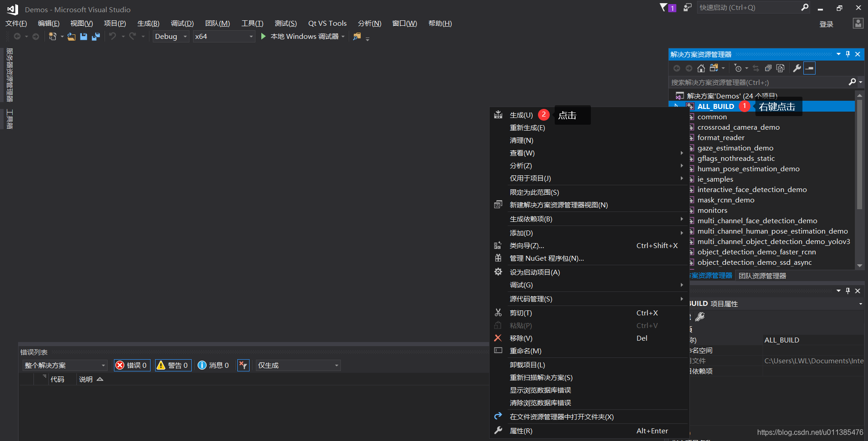Image resolution: width=868 pixels, height=441 pixels.
Task: Click the Solution Explorer search magnifier icon
Action: tap(852, 82)
